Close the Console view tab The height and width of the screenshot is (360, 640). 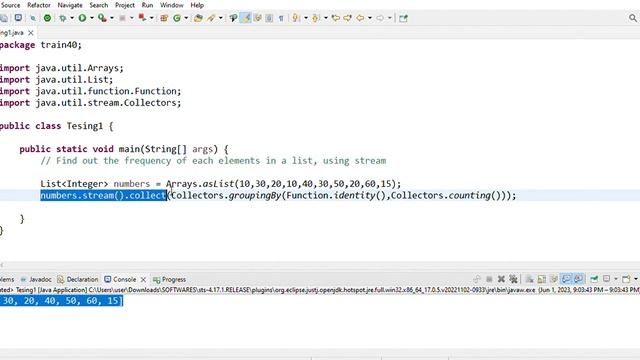tap(143, 280)
